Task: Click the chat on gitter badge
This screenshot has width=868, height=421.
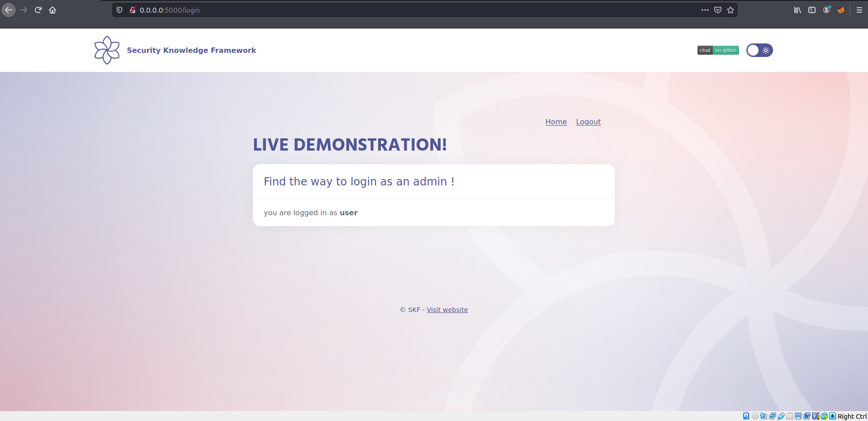Action: pyautogui.click(x=718, y=50)
